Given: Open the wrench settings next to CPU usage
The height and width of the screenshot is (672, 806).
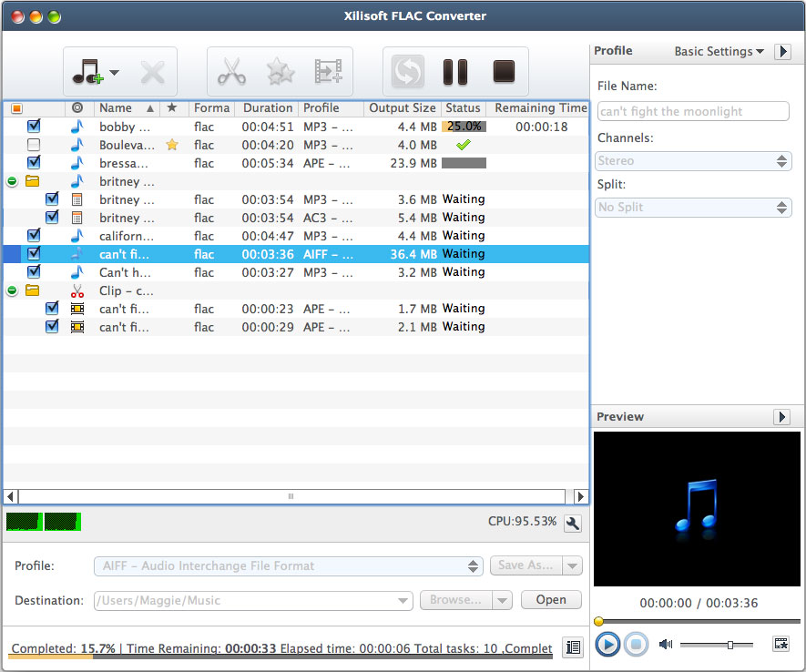Looking at the screenshot, I should [x=573, y=523].
